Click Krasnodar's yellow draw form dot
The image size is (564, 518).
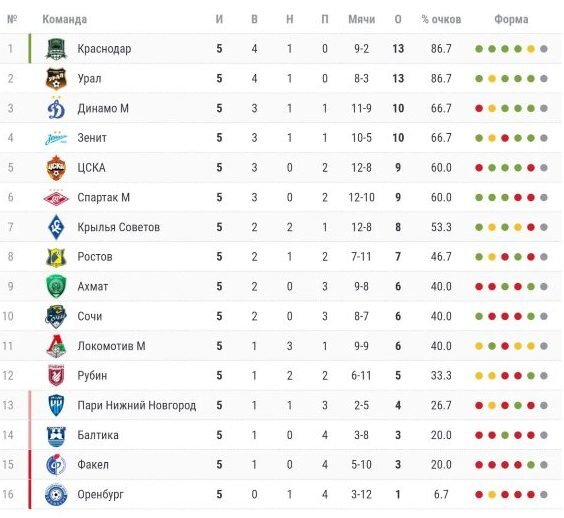(531, 49)
